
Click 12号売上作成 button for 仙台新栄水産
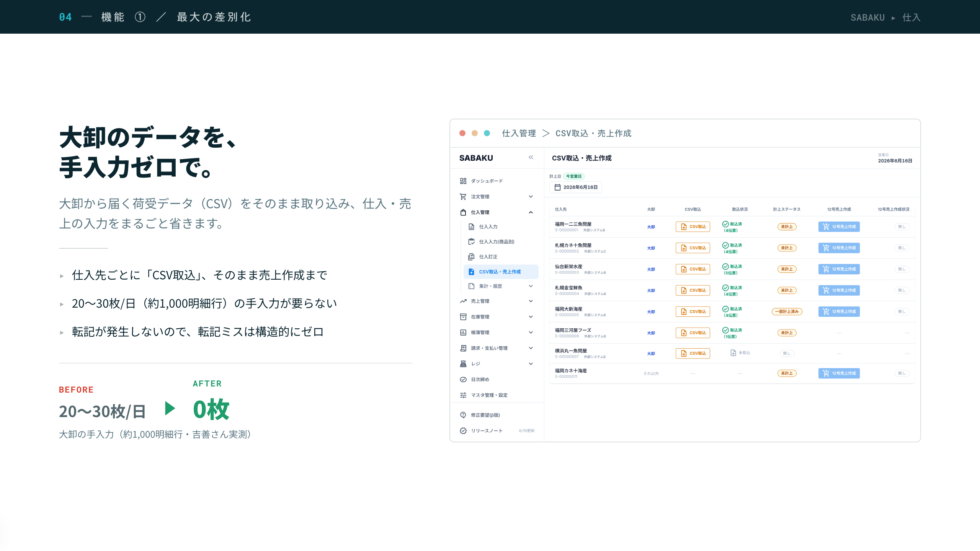[x=839, y=269]
